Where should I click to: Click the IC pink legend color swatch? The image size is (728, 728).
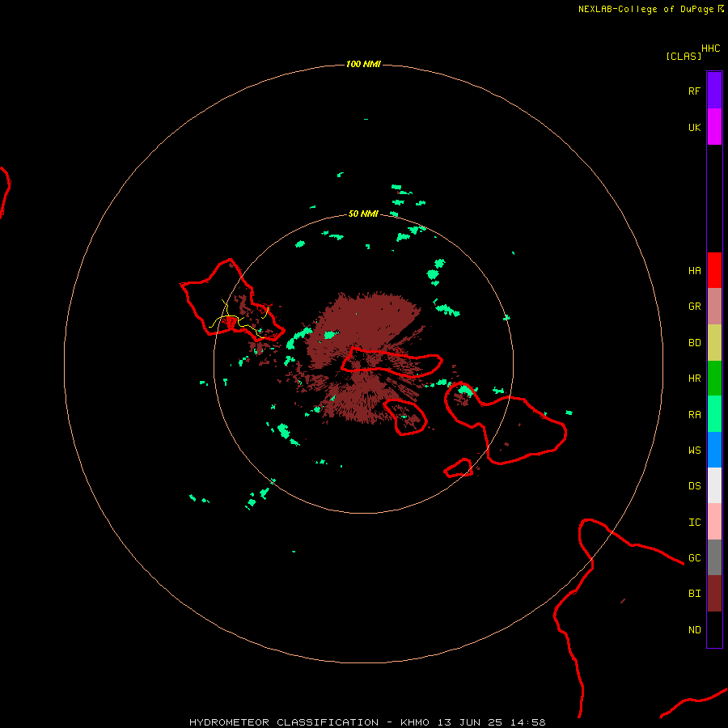click(714, 522)
